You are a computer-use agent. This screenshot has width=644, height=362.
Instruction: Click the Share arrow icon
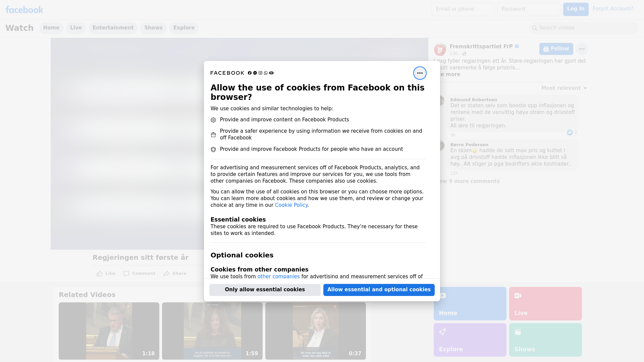coord(167,274)
